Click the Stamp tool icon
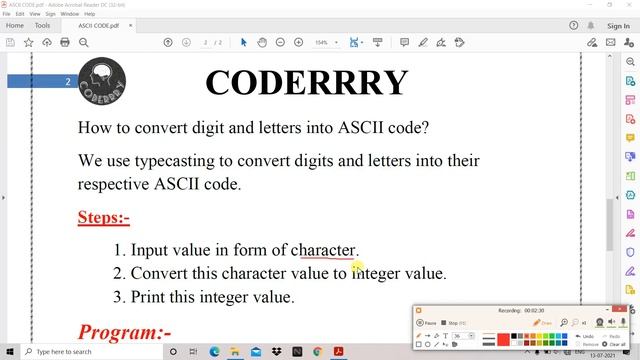 pos(460,42)
